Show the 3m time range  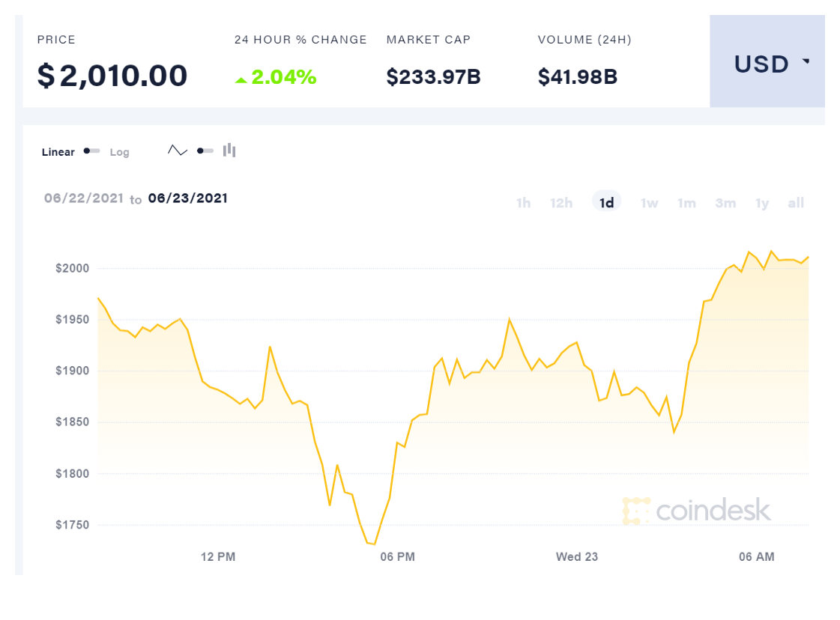[725, 203]
